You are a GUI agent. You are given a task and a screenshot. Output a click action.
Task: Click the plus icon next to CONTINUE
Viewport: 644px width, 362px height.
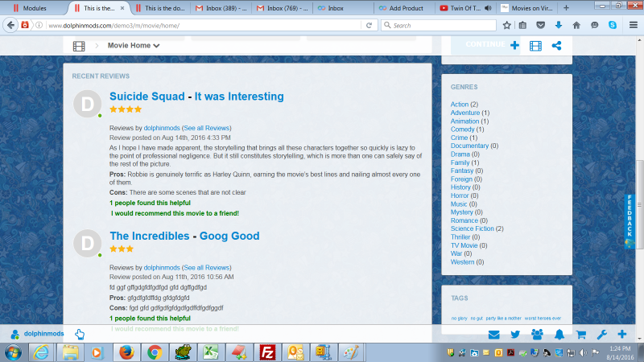coord(514,45)
